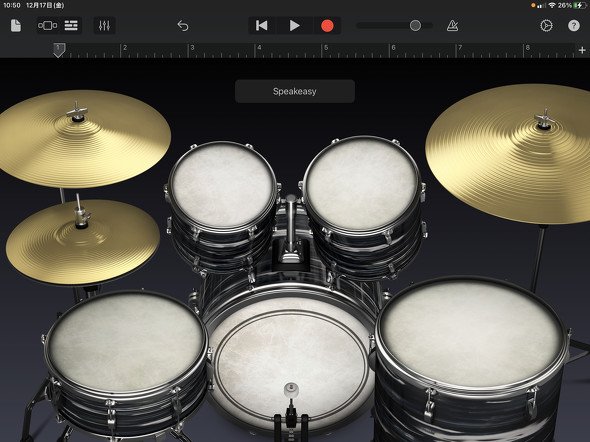Add song section with plus button
590x442 pixels.
[x=582, y=50]
